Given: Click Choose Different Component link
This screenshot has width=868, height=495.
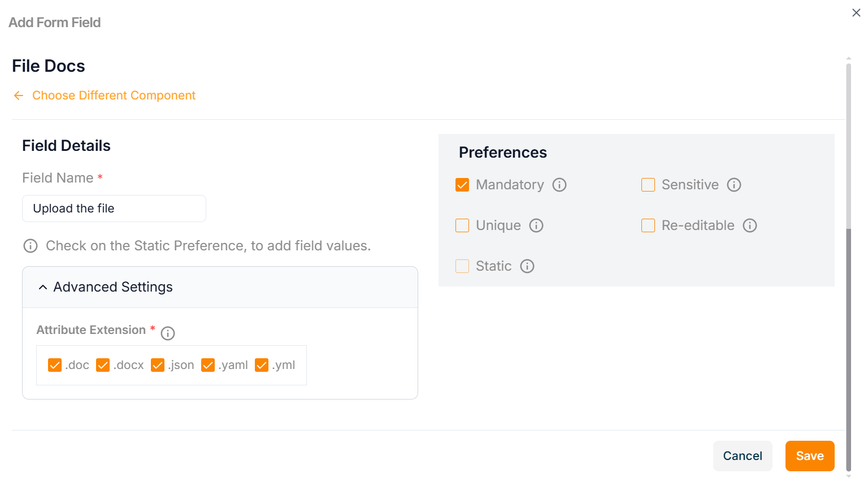Looking at the screenshot, I should [x=114, y=95].
